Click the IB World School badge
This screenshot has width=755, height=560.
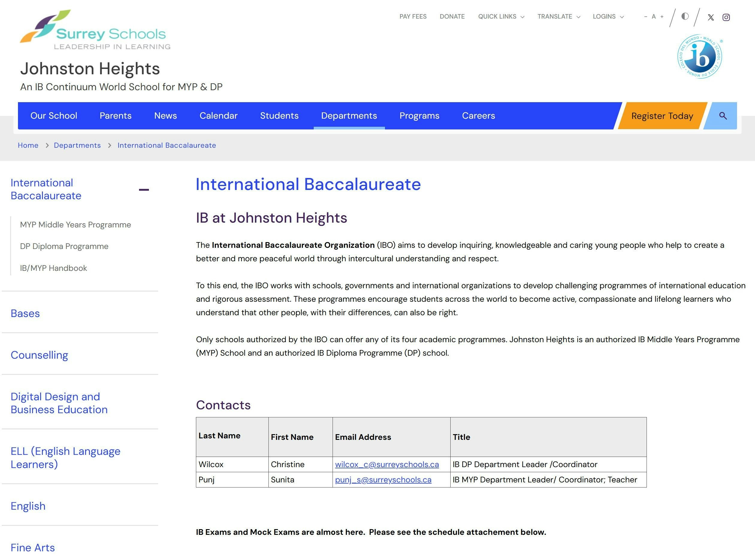click(x=700, y=56)
